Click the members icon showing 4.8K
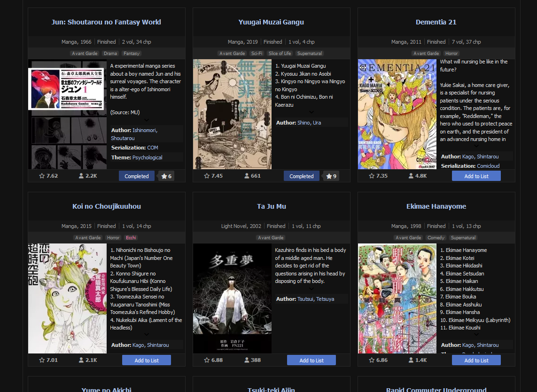The width and height of the screenshot is (537, 392). coord(411,176)
